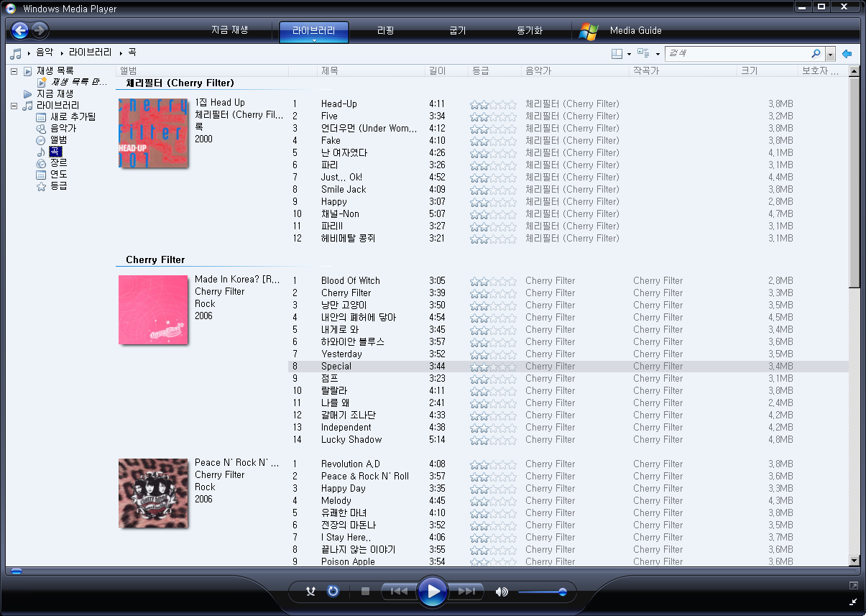Click the search magnifier icon

[816, 53]
